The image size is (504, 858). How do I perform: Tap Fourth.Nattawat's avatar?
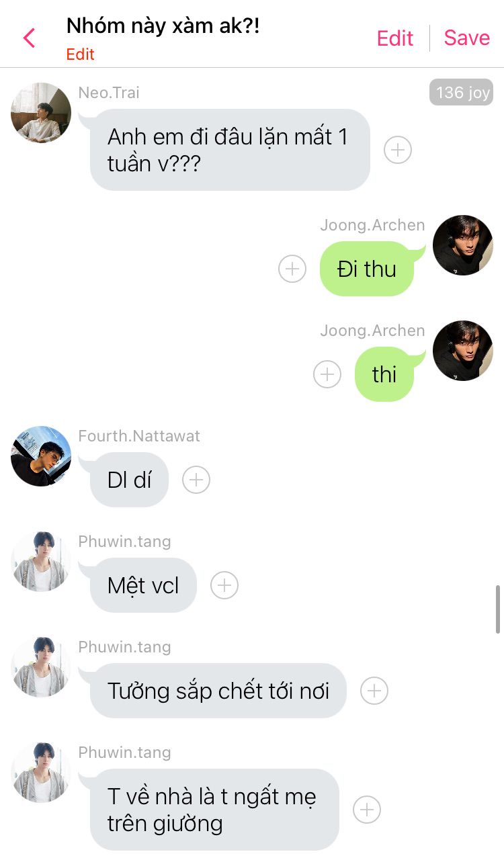pyautogui.click(x=41, y=456)
